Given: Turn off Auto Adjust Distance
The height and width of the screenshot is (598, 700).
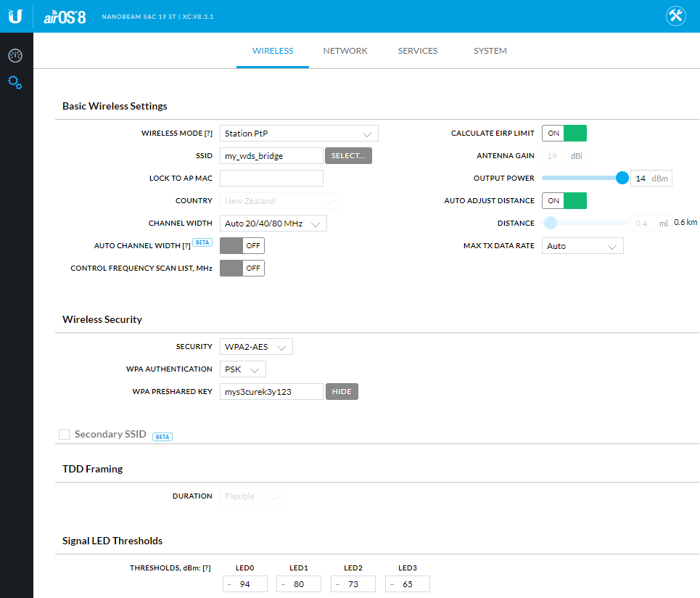Looking at the screenshot, I should pos(564,200).
